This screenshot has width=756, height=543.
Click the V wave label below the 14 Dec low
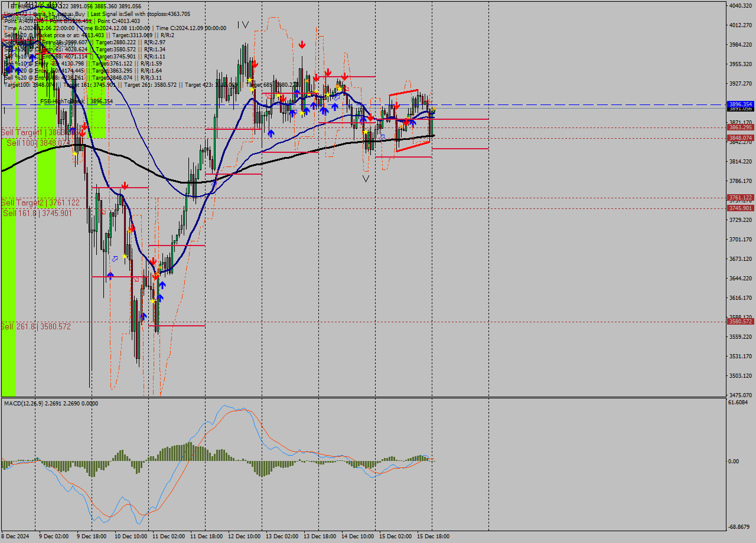[366, 178]
